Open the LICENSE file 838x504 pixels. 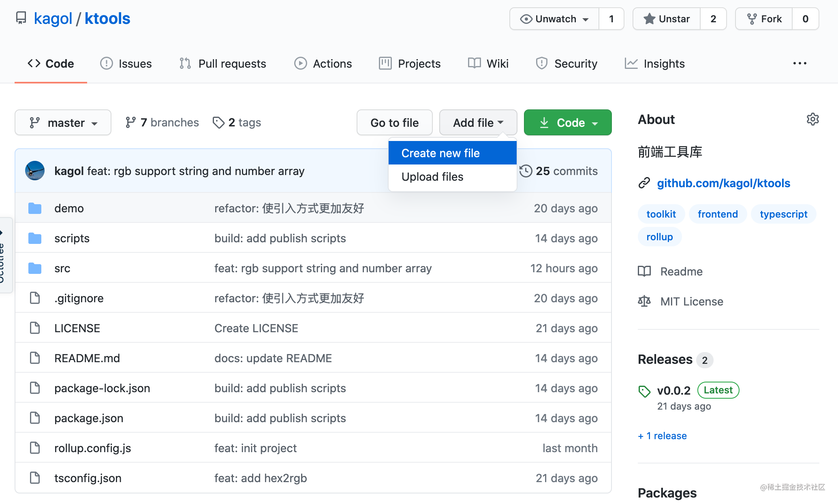tap(77, 328)
